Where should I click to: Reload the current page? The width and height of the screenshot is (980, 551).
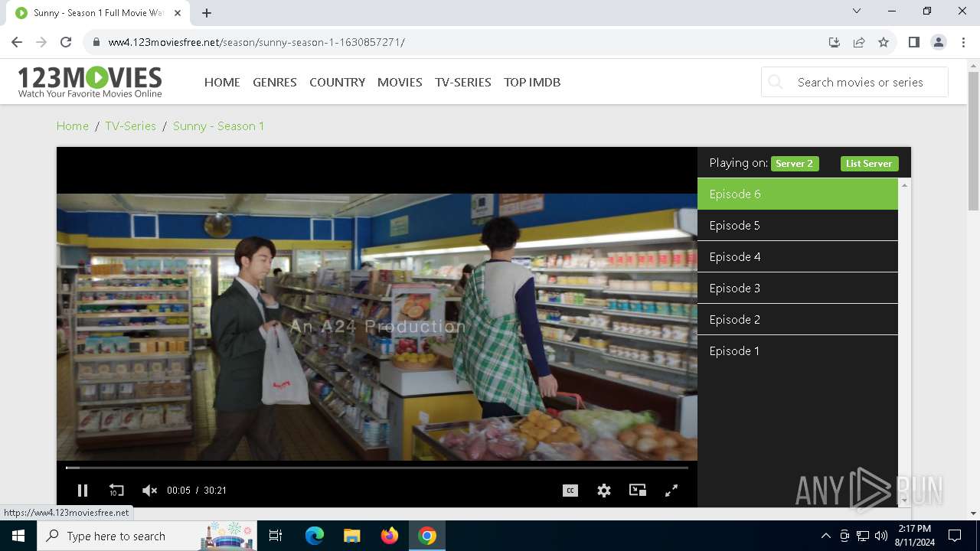(66, 42)
